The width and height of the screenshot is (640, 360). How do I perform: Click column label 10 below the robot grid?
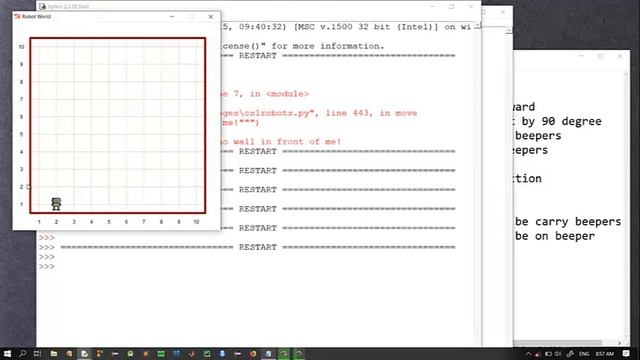tap(196, 222)
